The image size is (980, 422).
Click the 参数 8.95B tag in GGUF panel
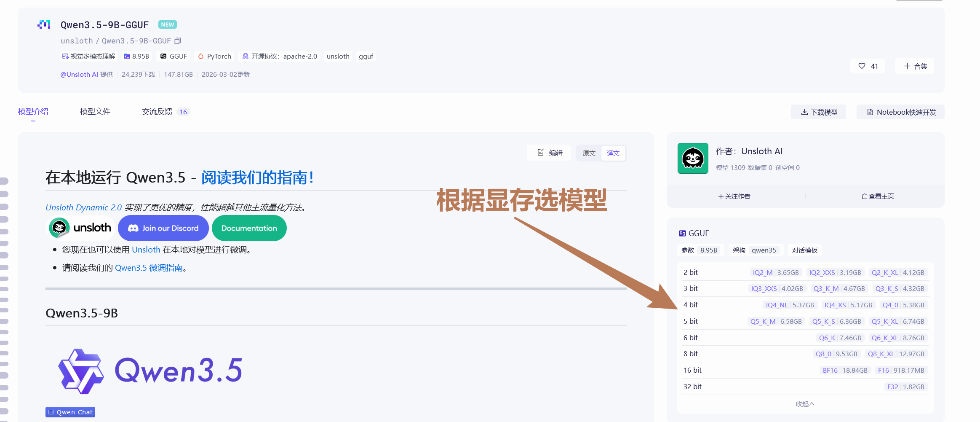click(701, 250)
